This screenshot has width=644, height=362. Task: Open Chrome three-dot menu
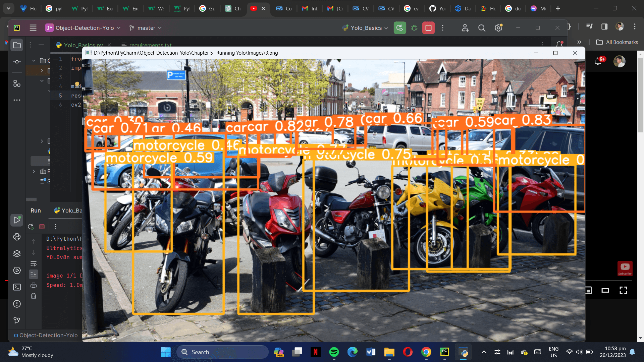[x=635, y=26]
